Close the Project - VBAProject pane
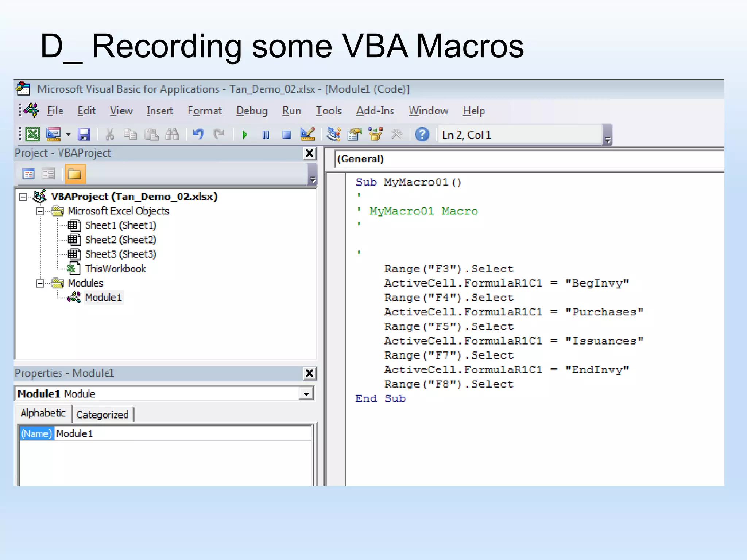 click(309, 153)
